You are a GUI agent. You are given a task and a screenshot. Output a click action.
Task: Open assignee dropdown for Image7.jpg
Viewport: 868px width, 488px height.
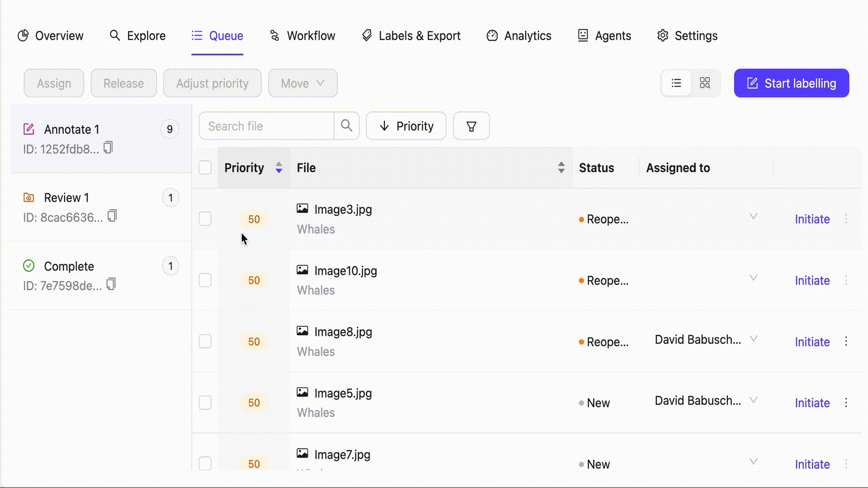coord(753,462)
